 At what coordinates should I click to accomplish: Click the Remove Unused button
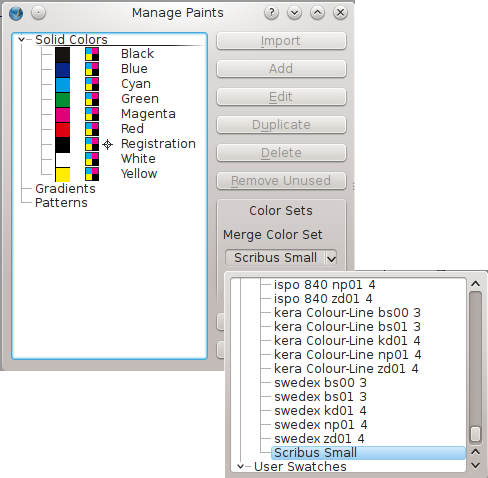281,181
